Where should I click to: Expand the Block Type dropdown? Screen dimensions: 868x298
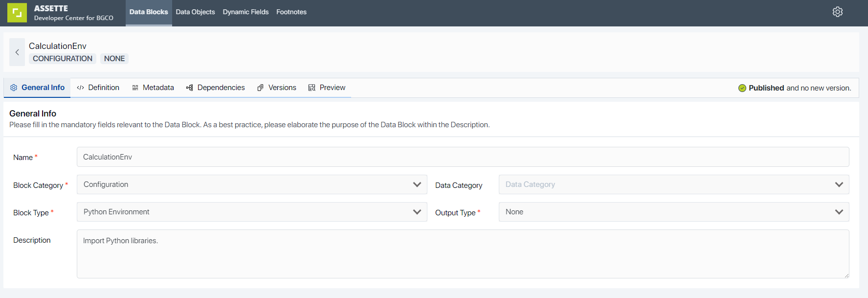pyautogui.click(x=252, y=212)
